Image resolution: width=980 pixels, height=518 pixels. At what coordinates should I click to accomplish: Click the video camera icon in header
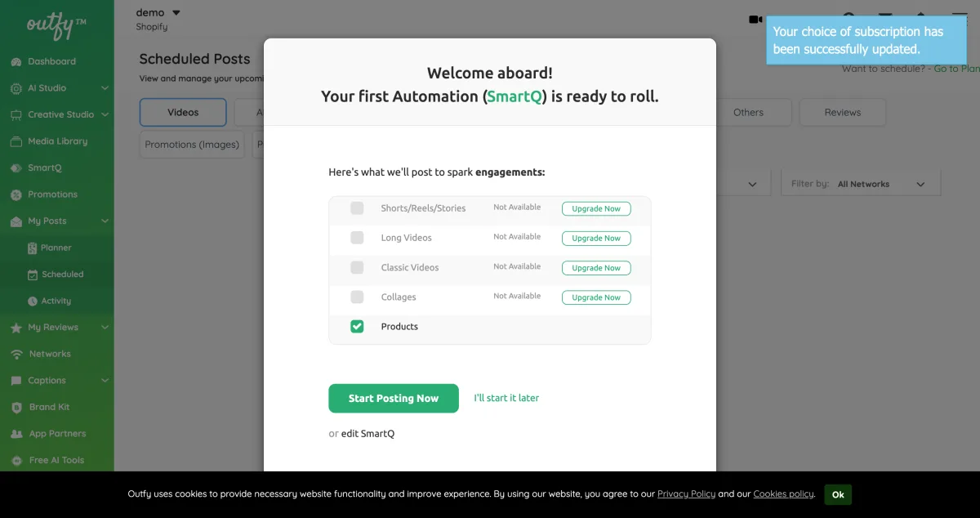(755, 20)
